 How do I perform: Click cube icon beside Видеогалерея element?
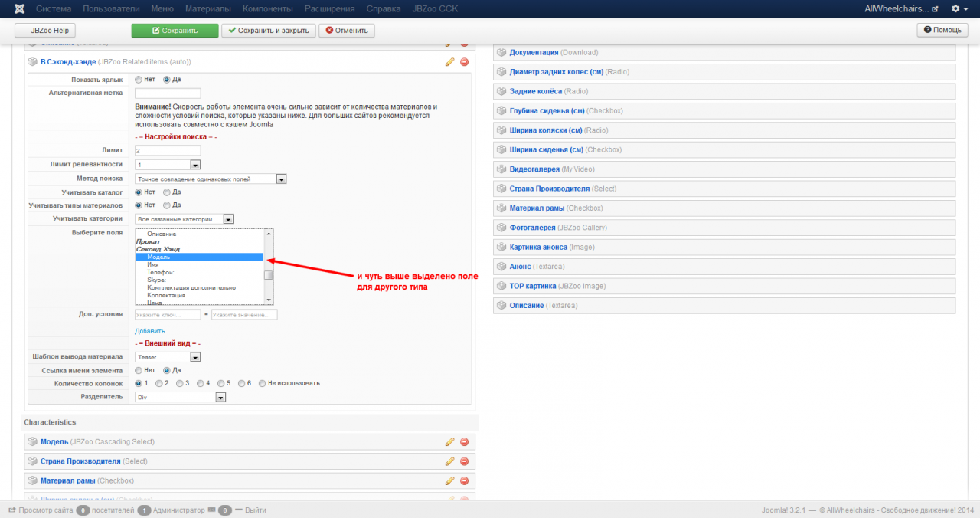coord(501,169)
